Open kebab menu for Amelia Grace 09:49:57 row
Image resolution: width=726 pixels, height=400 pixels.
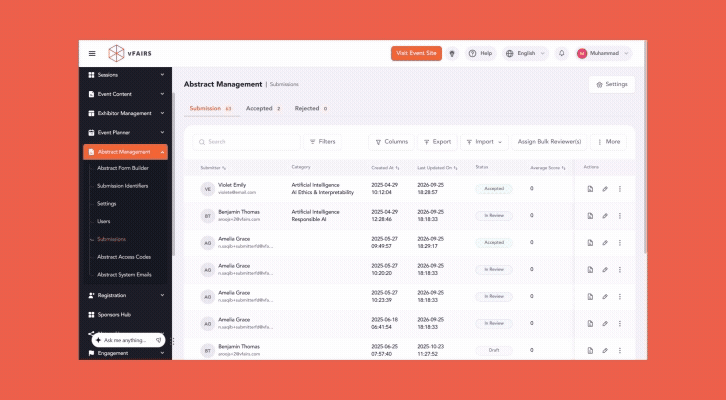click(620, 243)
